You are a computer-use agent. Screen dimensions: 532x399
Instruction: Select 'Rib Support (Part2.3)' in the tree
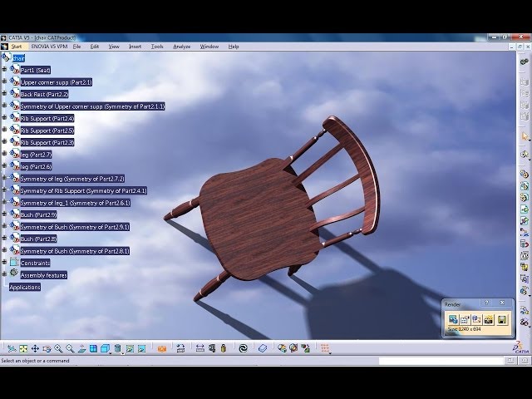click(x=47, y=142)
